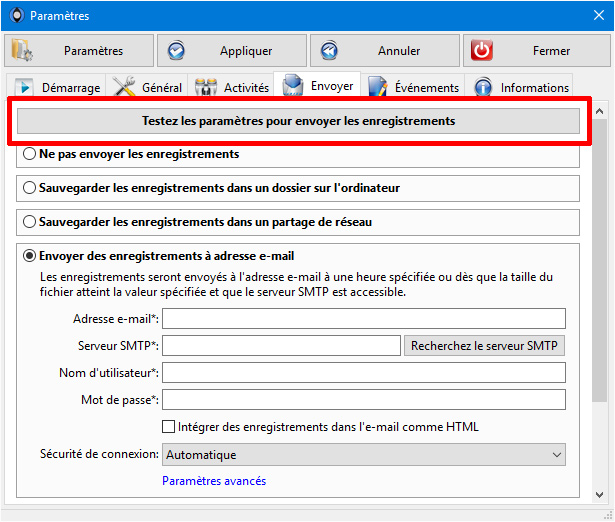The width and height of the screenshot is (615, 522).
Task: Click the Envoyer envelope icon
Action: [293, 85]
